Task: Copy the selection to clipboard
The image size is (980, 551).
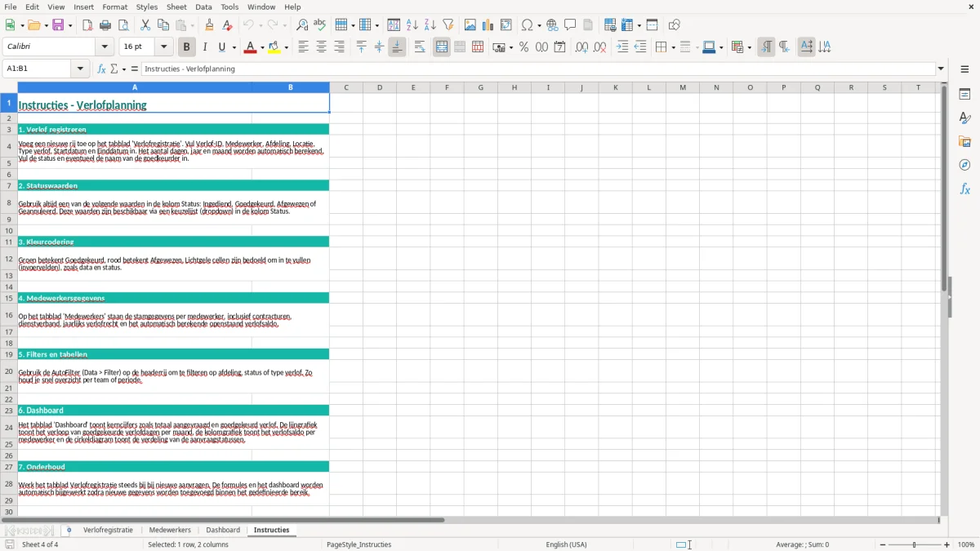Action: click(163, 25)
